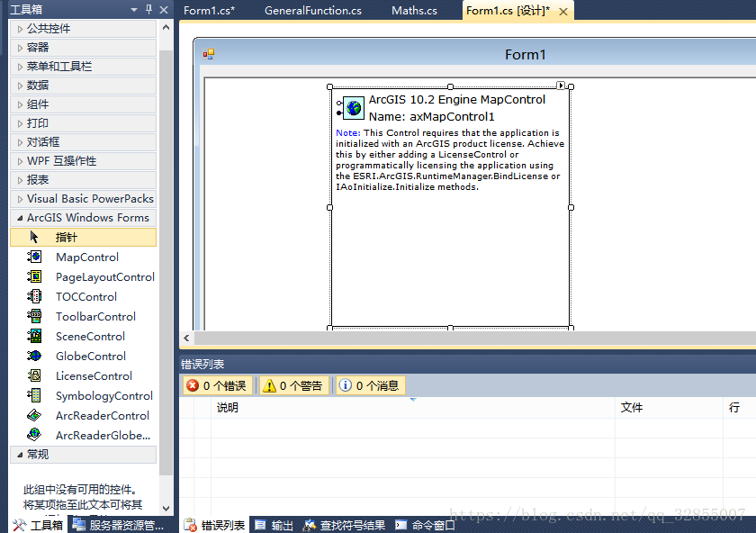Select the SceneControl icon
This screenshot has width=756, height=533.
tap(35, 336)
